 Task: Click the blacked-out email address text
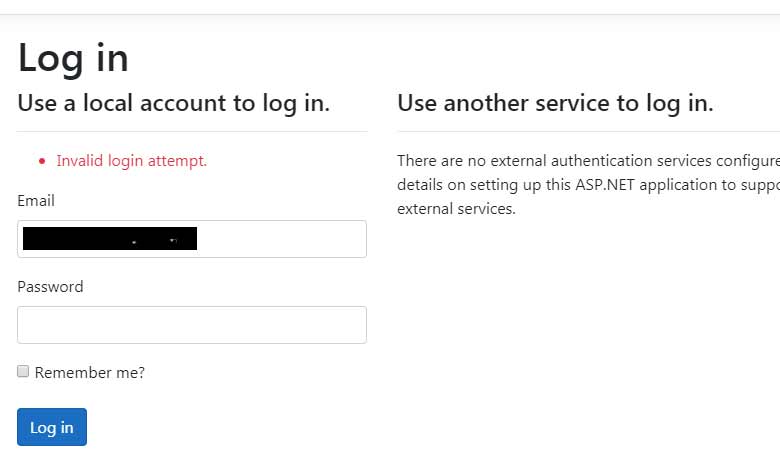110,239
